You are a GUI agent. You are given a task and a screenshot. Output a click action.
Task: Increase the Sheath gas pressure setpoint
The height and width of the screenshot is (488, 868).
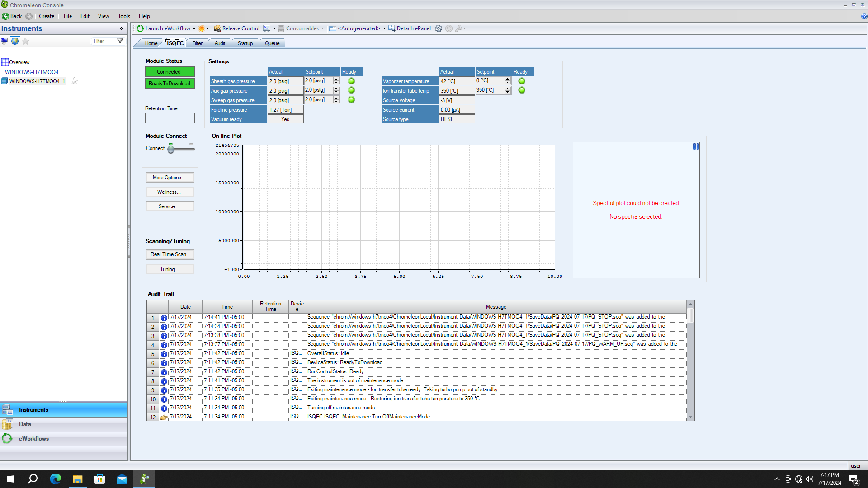point(336,79)
